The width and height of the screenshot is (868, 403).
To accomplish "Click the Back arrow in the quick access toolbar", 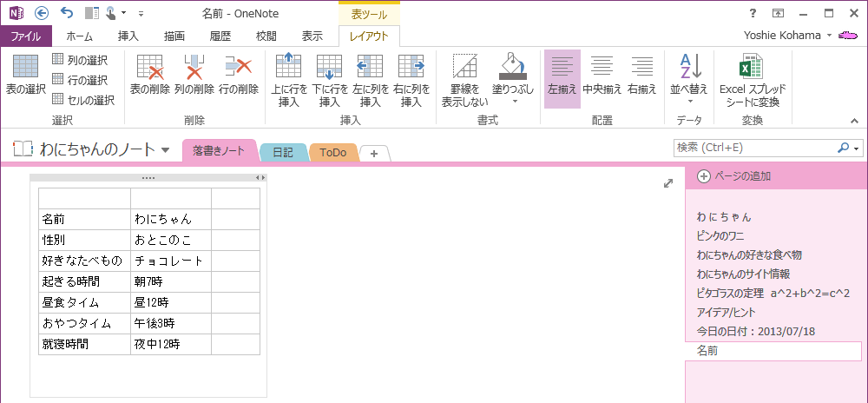I will pyautogui.click(x=41, y=13).
